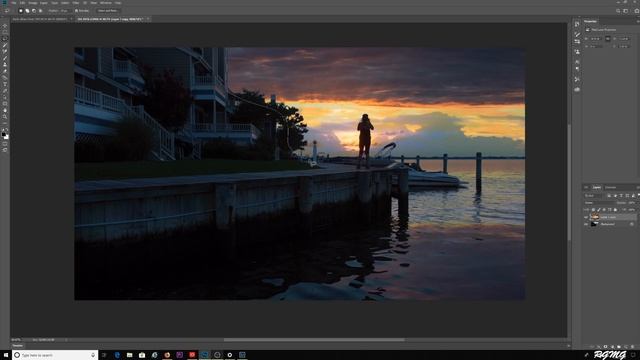Image resolution: width=640 pixels, height=360 pixels.
Task: Open Properties panel flyout menu
Action: pos(638,21)
